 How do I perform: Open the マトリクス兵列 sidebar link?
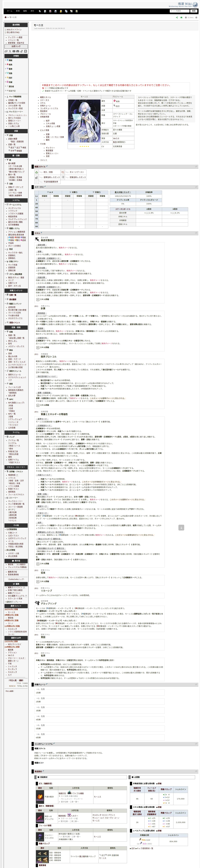coord(14,313)
